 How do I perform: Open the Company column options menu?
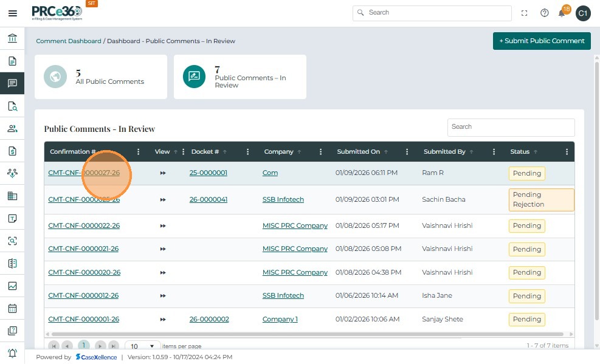pyautogui.click(x=320, y=152)
